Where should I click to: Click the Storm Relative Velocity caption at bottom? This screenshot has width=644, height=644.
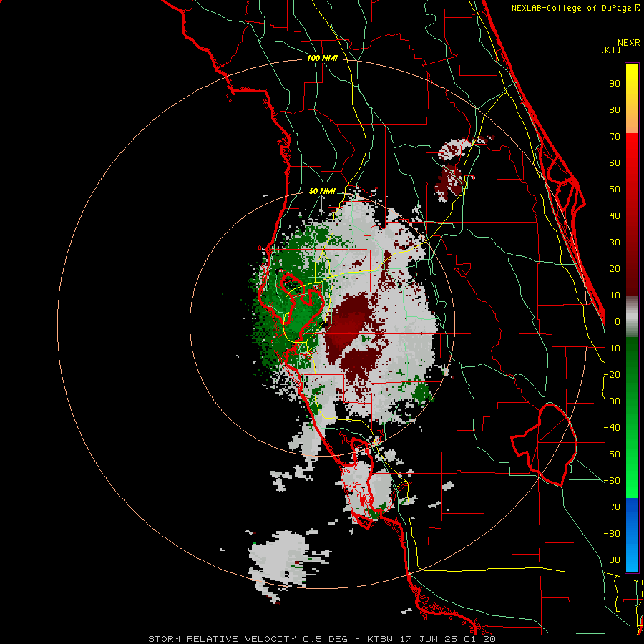tap(322, 639)
